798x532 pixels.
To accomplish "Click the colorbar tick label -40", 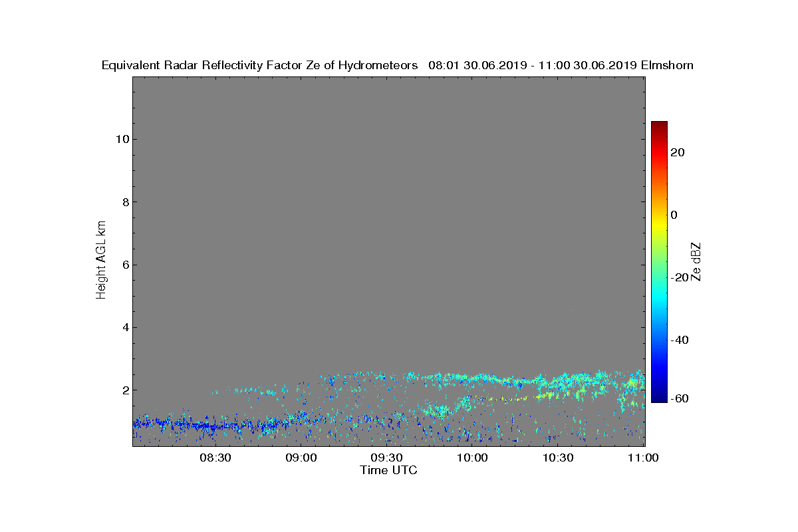I will click(x=679, y=340).
